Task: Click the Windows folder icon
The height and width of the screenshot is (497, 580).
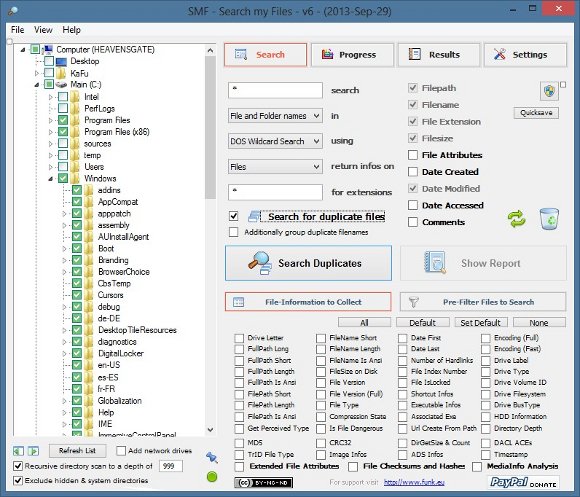Action: tap(75, 178)
